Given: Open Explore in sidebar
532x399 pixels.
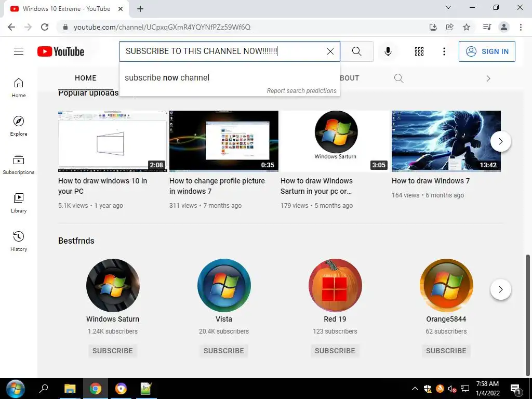Looking at the screenshot, I should tap(19, 126).
